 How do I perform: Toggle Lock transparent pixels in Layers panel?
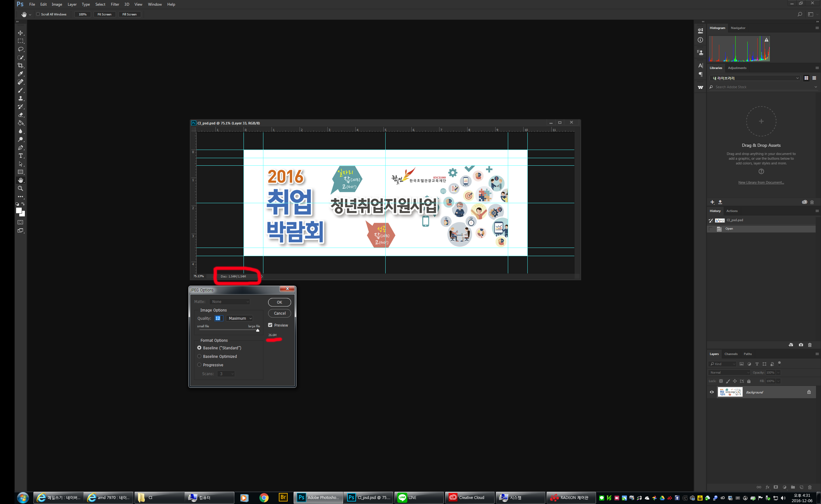tap(721, 381)
